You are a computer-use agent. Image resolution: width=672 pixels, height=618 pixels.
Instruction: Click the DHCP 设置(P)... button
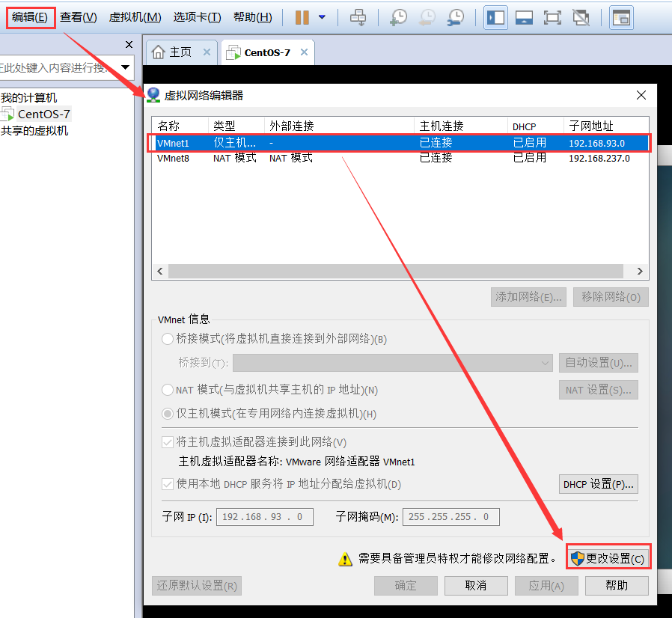click(598, 484)
